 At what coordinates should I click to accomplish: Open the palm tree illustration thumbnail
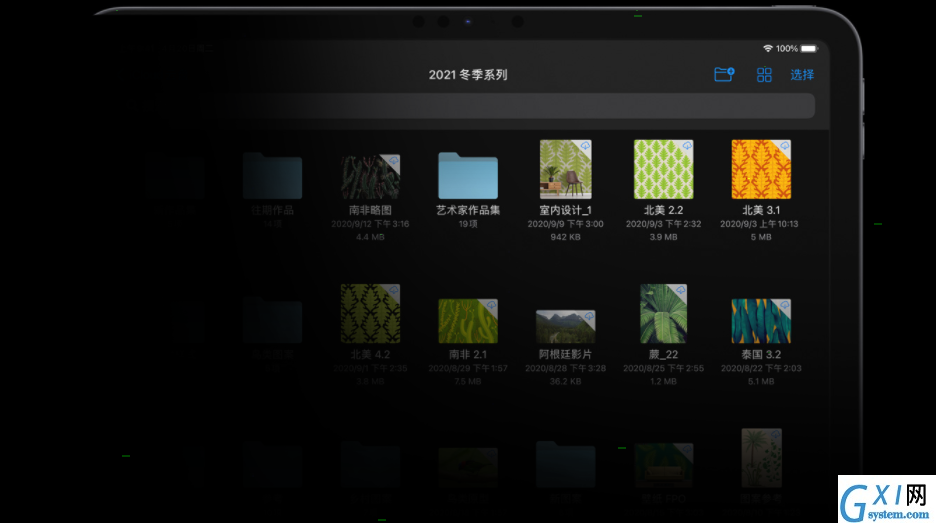pyautogui.click(x=761, y=458)
